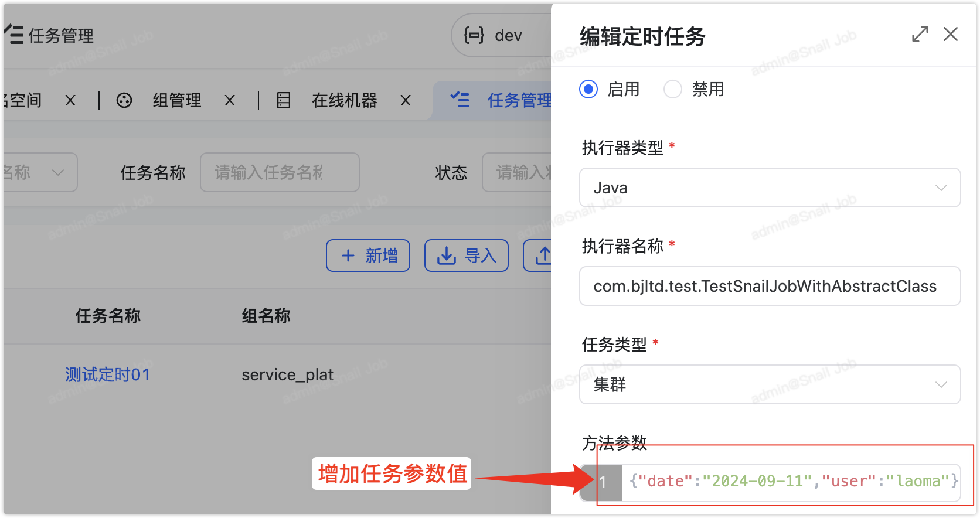
Task: Expand the edit task drawer to fullscreen
Action: (920, 35)
